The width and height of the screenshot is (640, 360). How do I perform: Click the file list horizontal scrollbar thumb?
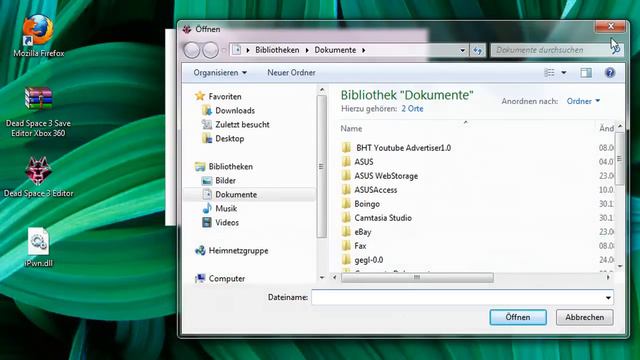pos(417,278)
